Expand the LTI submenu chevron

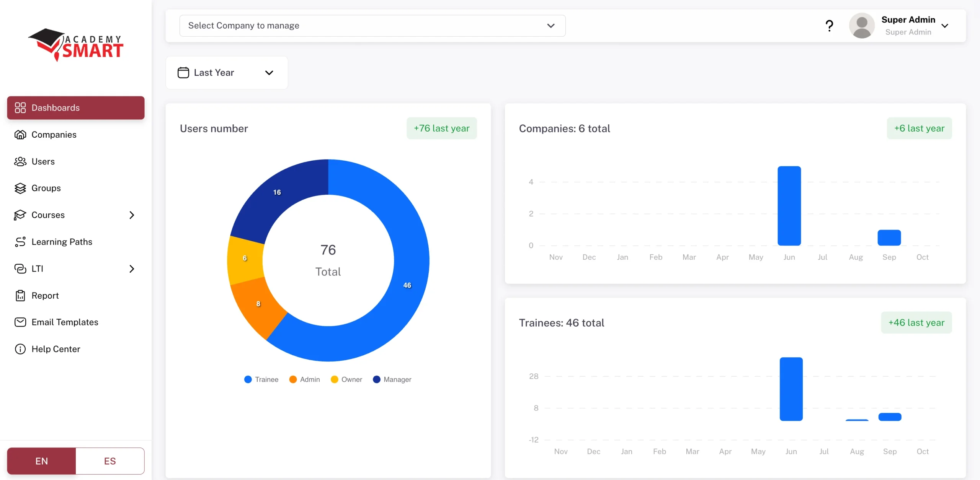click(132, 269)
